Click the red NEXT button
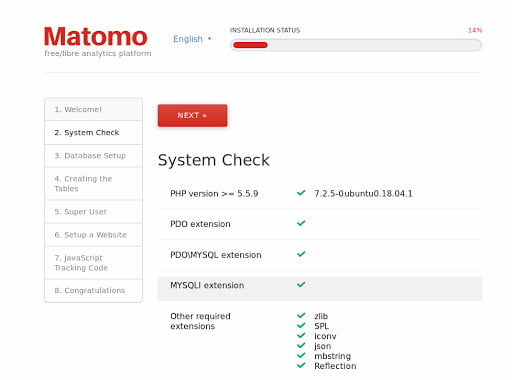 pos(192,115)
